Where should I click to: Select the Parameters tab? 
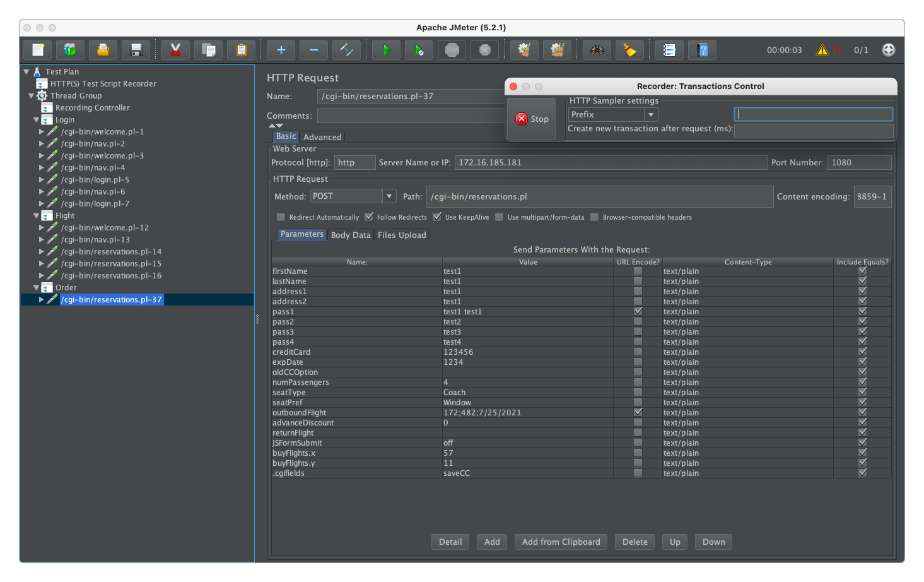click(x=302, y=234)
